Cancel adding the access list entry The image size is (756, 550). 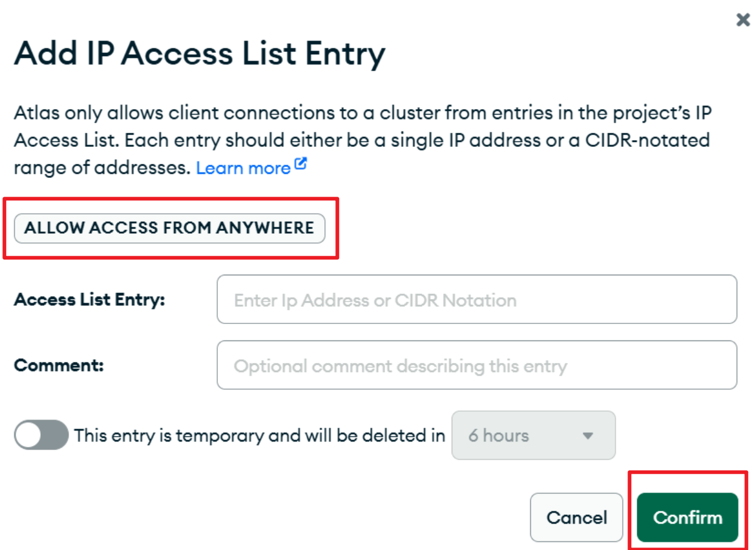pos(576,517)
